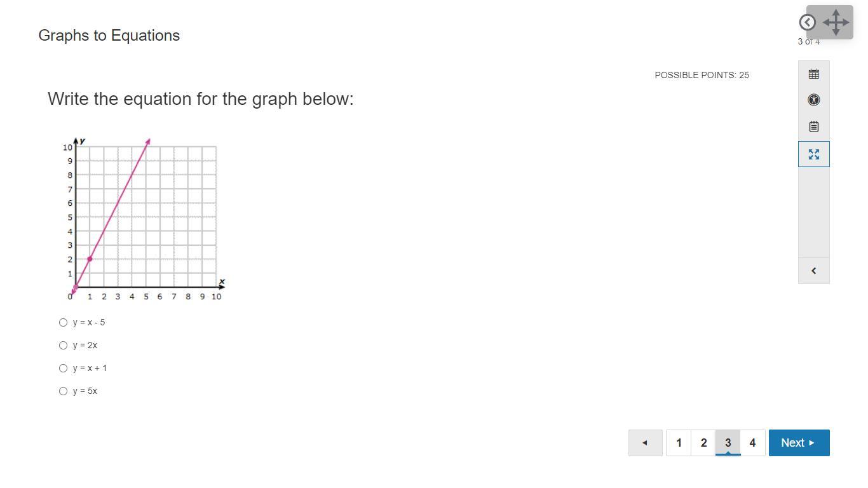Viewport: 868px width, 488px height.
Task: Go to question page 1
Action: click(x=679, y=443)
